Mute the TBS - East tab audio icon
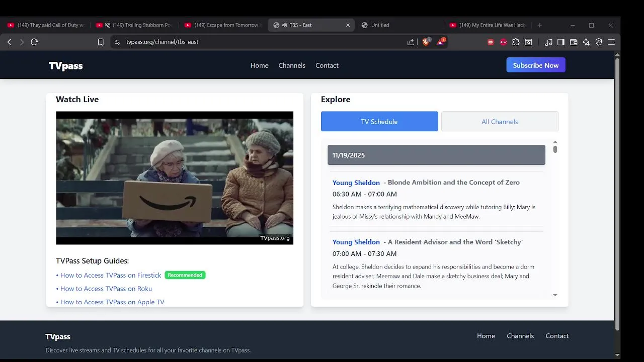Viewport: 644px width, 362px height. point(284,25)
